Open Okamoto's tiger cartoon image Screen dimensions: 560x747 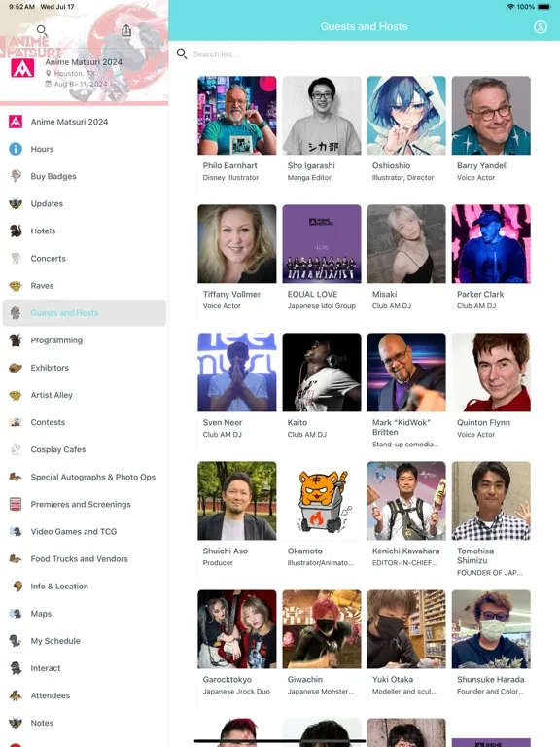pyautogui.click(x=322, y=501)
